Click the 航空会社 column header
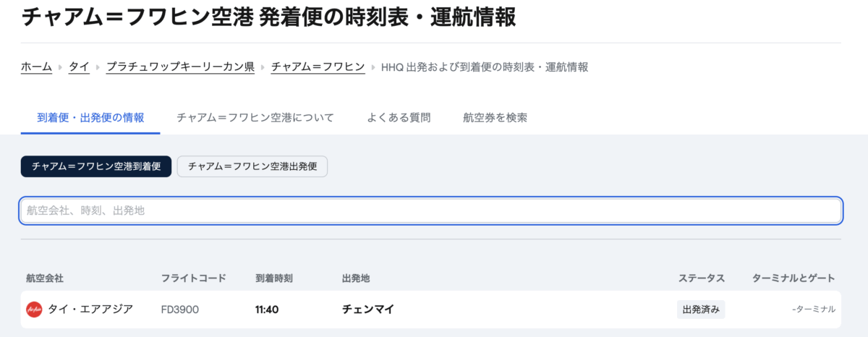Screen dimensions: 868x337 tap(45, 278)
